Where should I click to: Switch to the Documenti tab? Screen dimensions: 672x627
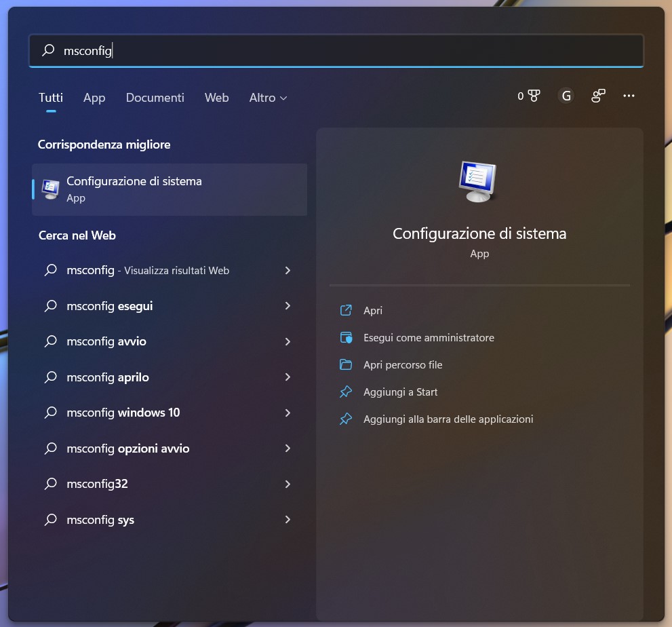[x=155, y=98]
